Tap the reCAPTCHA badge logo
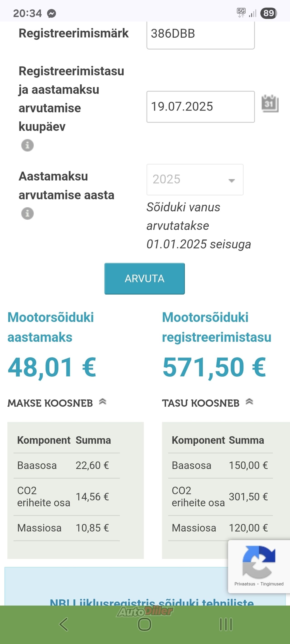 259,562
